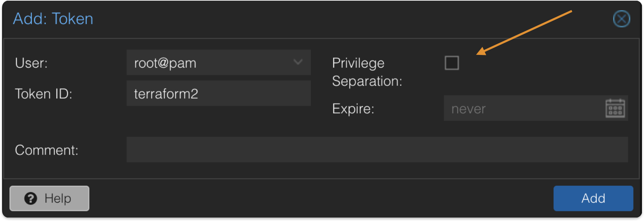Click the "Expire:" field label
644x221 pixels.
tap(353, 109)
